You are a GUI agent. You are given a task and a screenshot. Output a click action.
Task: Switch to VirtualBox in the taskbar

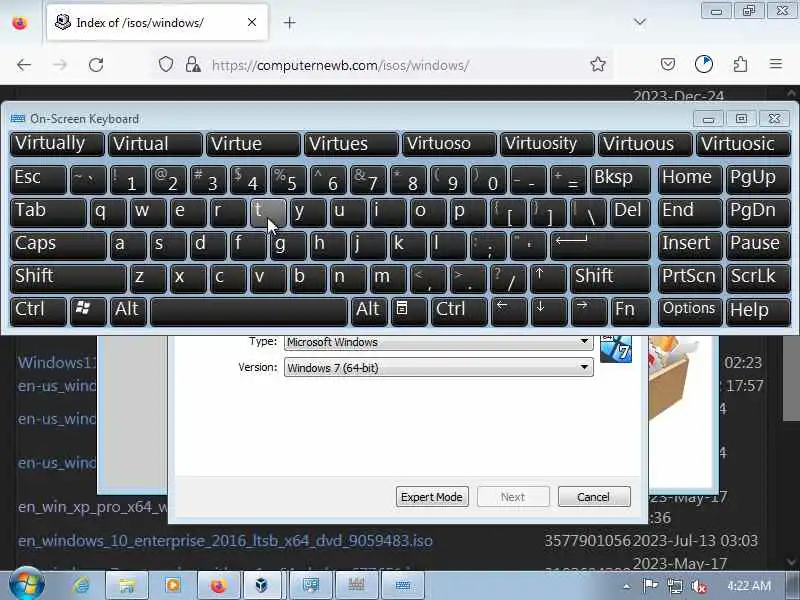tap(262, 585)
